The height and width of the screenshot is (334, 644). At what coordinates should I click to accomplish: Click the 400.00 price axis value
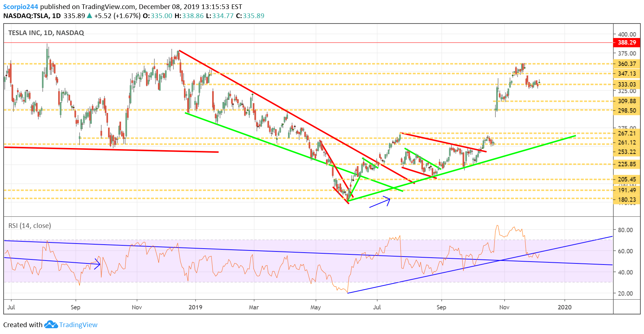pyautogui.click(x=627, y=34)
